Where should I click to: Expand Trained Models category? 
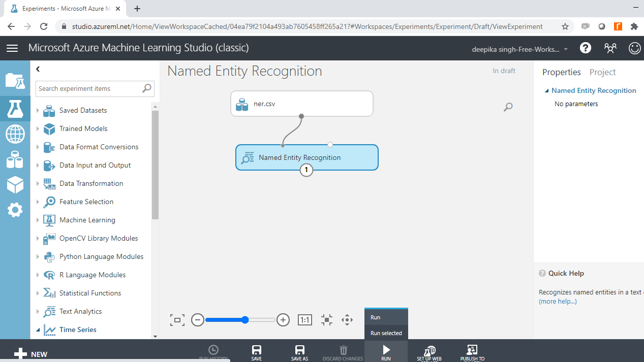38,128
